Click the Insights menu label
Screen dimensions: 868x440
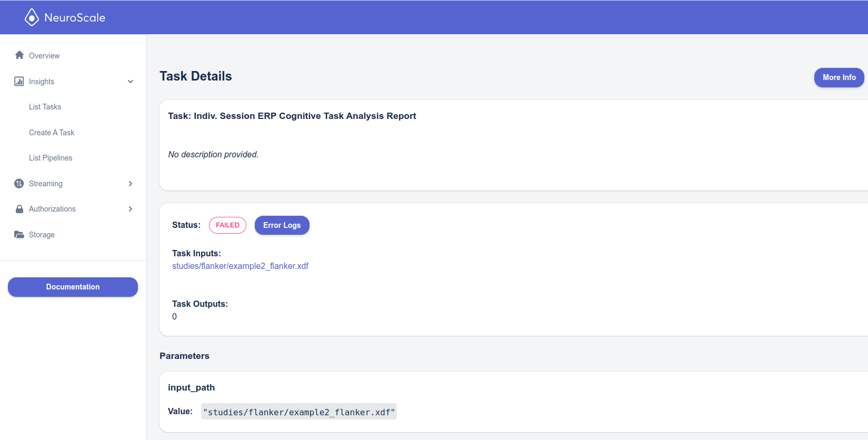pyautogui.click(x=42, y=82)
